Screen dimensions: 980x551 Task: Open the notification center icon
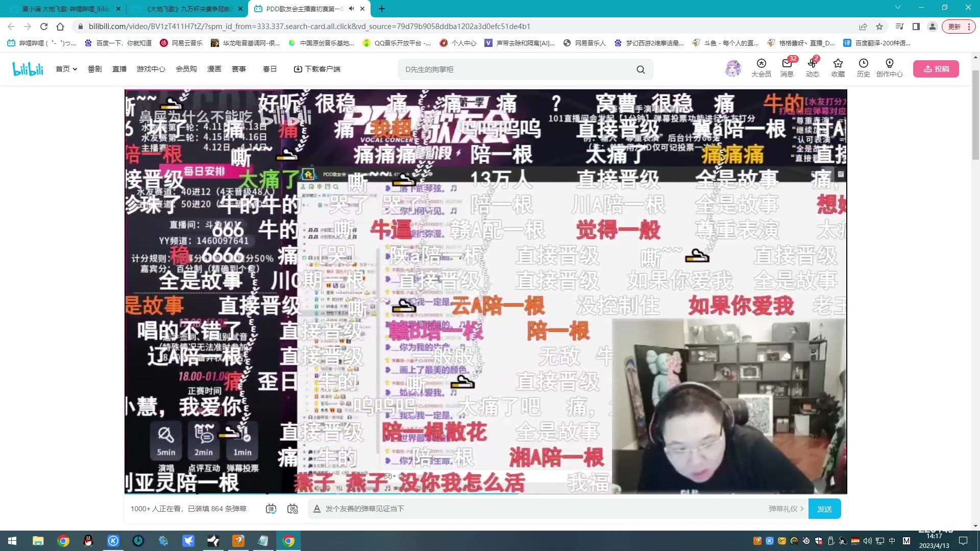pos(963,541)
